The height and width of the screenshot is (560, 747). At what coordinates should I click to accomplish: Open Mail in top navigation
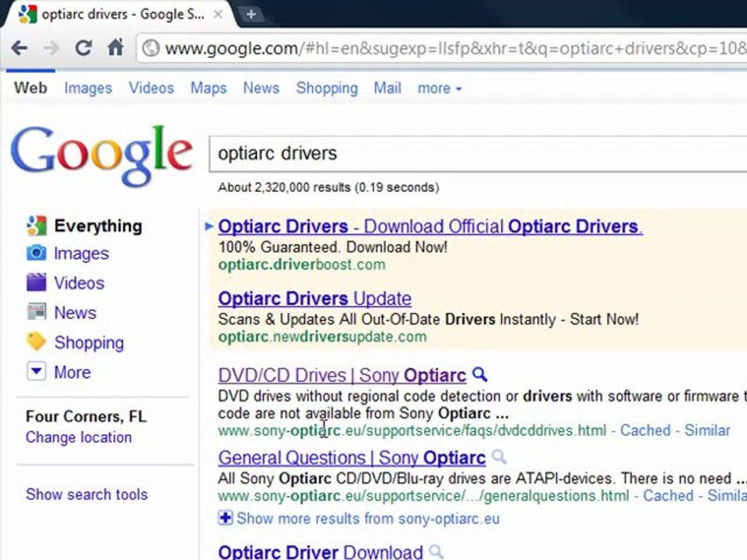tap(388, 88)
